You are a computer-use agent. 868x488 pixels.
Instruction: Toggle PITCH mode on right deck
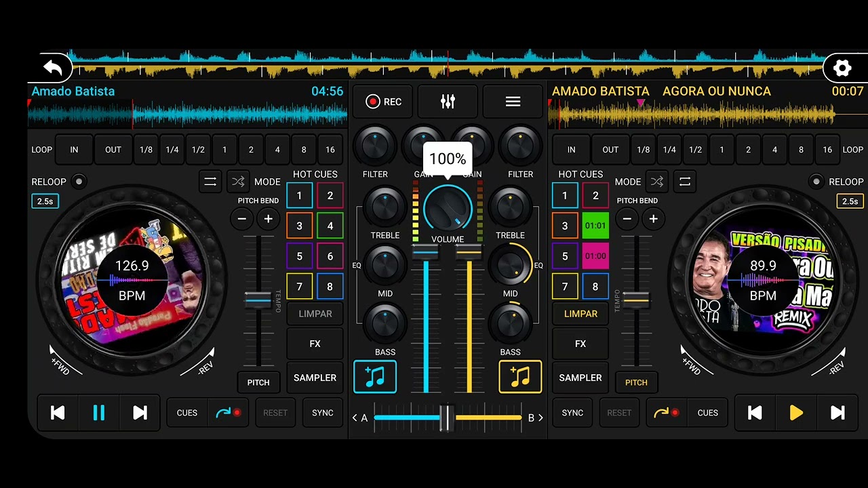coord(636,382)
